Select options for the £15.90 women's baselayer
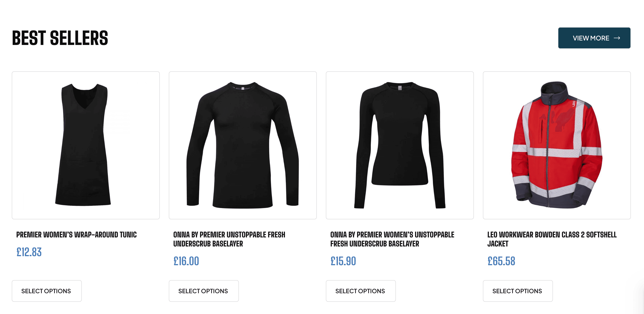Screen dimensions: 644x314 tap(361, 291)
